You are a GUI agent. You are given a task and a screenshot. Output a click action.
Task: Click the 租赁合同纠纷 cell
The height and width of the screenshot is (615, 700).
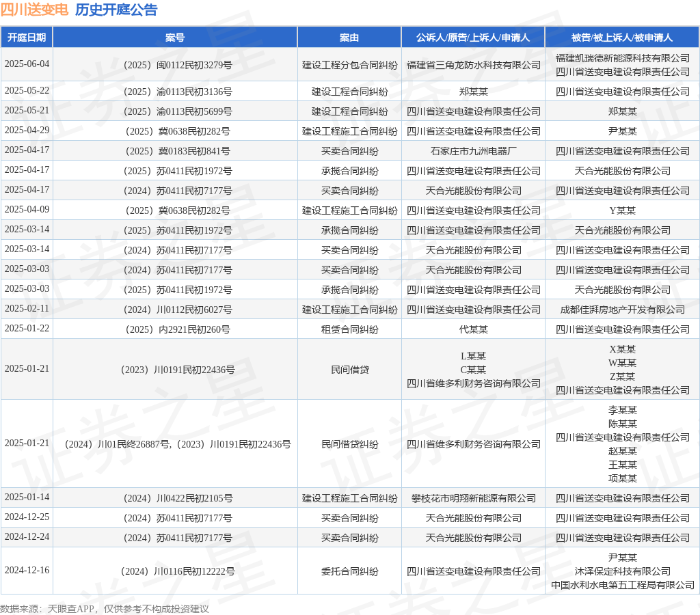349,329
